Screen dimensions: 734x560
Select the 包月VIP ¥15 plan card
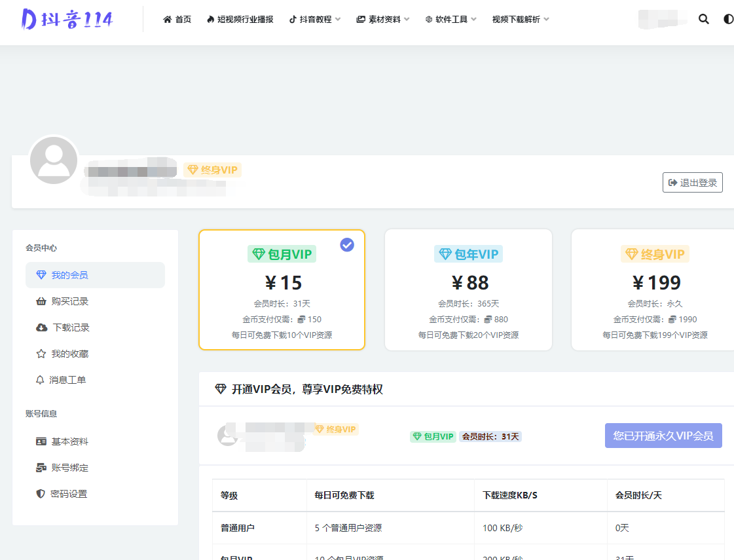tap(282, 290)
